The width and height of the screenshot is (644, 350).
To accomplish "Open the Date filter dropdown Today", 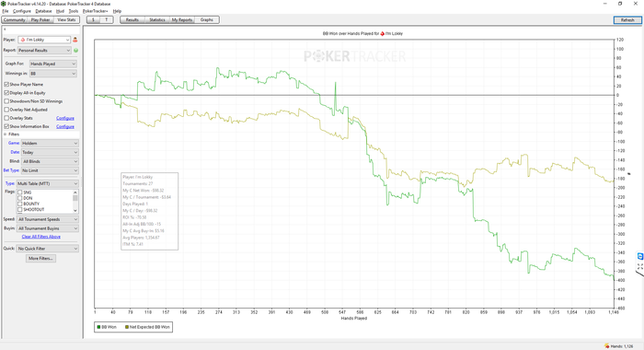I will (50, 152).
